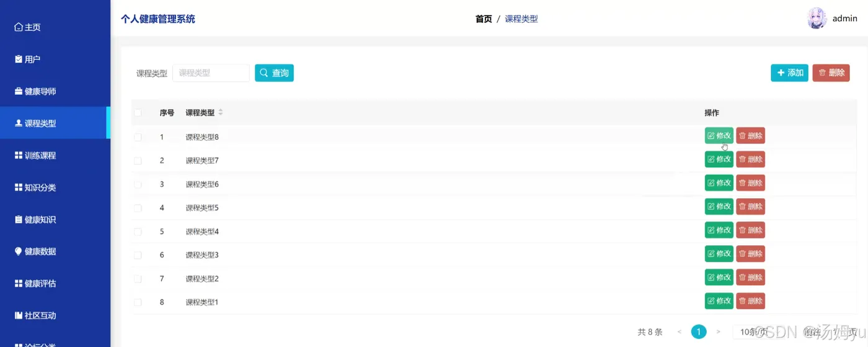The height and width of the screenshot is (347, 868).
Task: Go to 健康导师 section
Action: (x=55, y=91)
